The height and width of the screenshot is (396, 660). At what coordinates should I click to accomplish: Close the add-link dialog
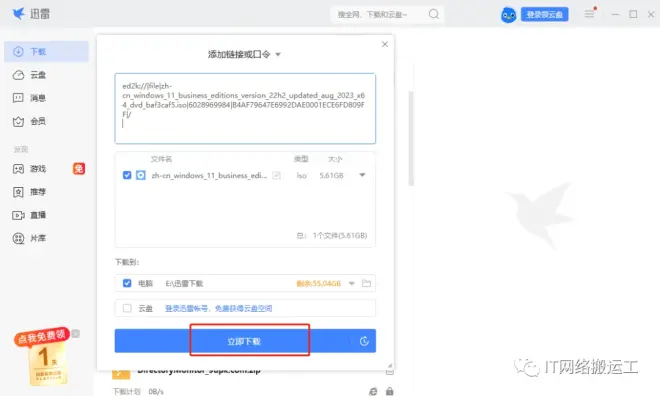385,44
